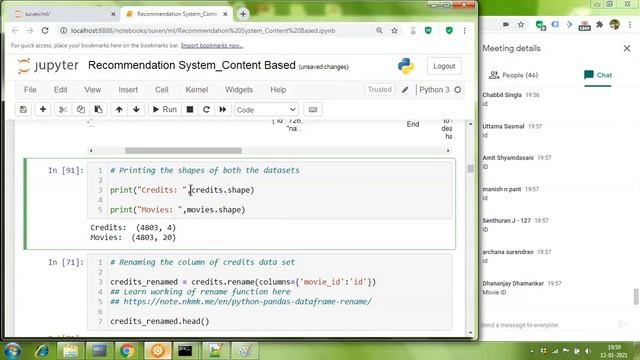Copy selected cells icon

[x=81, y=109]
